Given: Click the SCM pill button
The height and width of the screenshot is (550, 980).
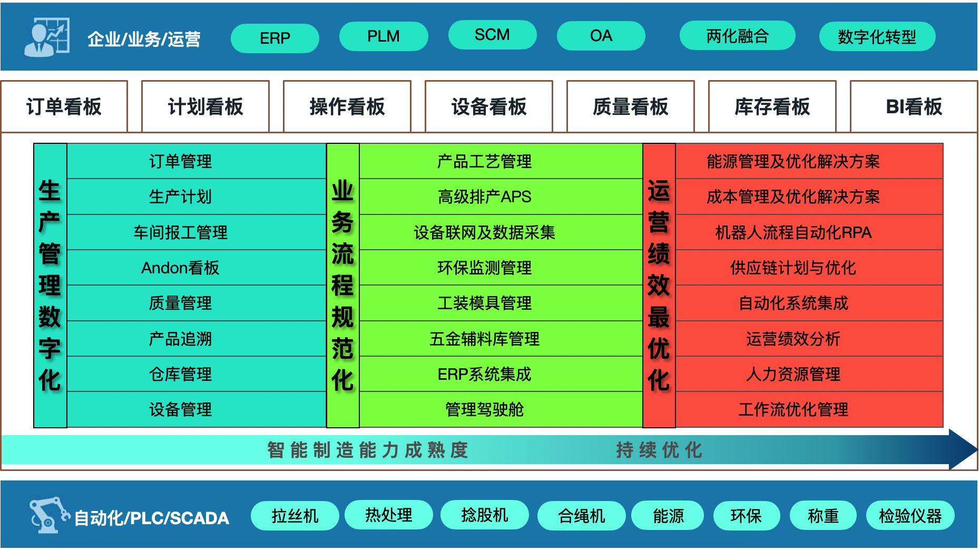Looking at the screenshot, I should click(x=492, y=35).
